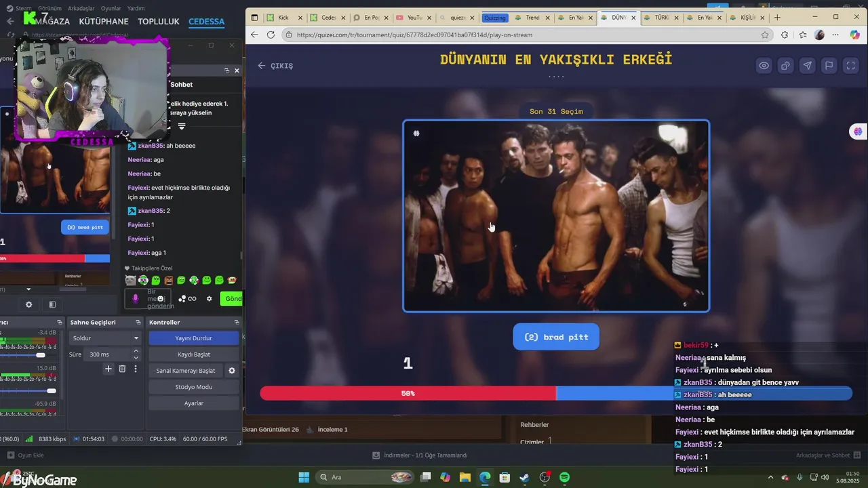Screen dimensions: 868x488
Task: Open the tab actions menu icon
Action: pyautogui.click(x=254, y=18)
